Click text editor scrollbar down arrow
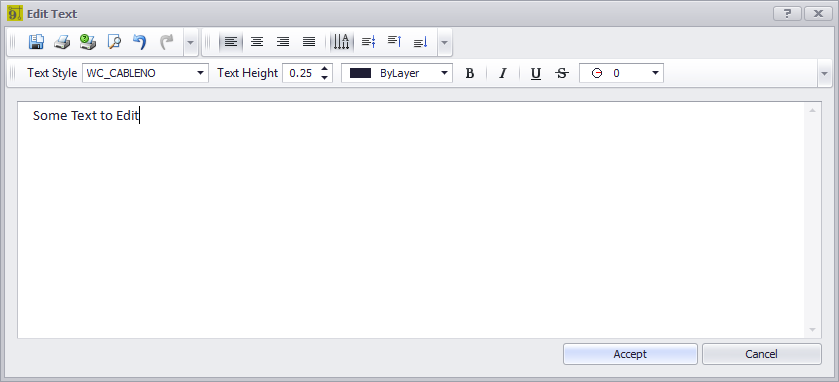The width and height of the screenshot is (839, 382). 812,330
